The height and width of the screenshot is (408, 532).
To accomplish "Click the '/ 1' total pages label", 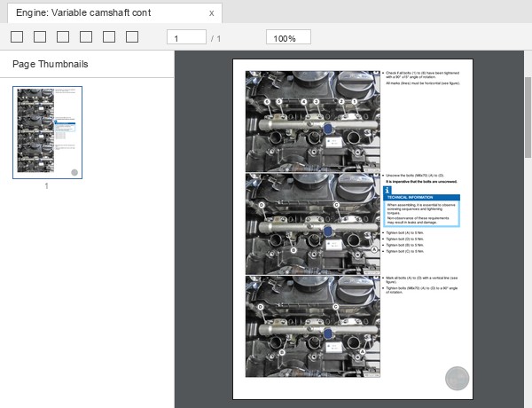I will click(x=215, y=39).
